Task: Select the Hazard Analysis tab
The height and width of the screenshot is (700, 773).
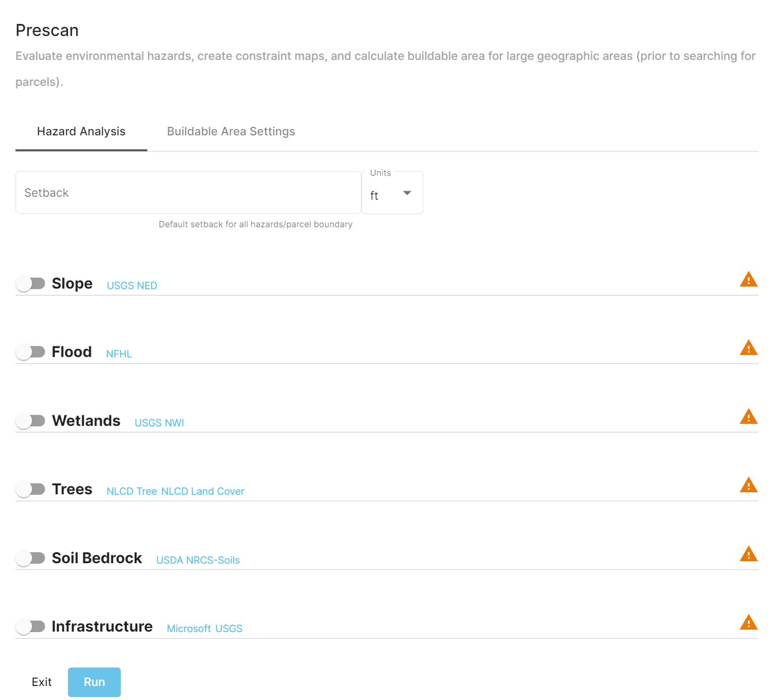Action: [x=81, y=131]
